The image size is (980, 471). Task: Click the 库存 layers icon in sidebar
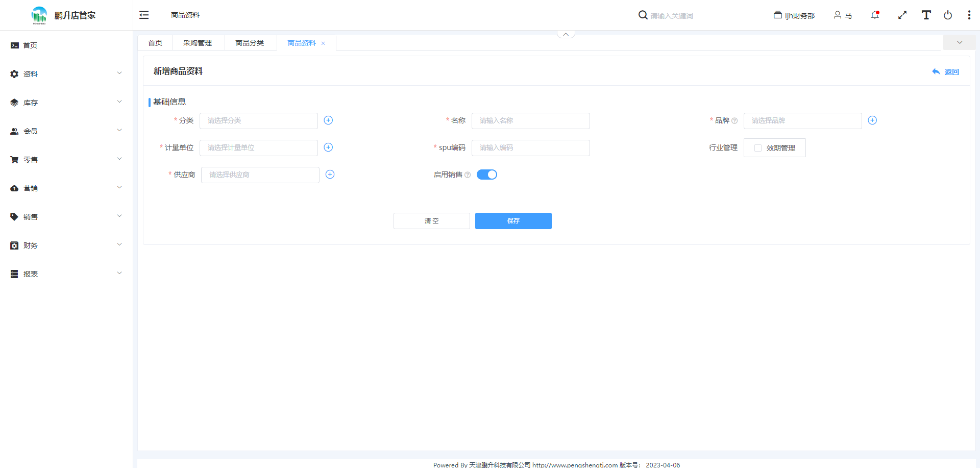[x=14, y=103]
